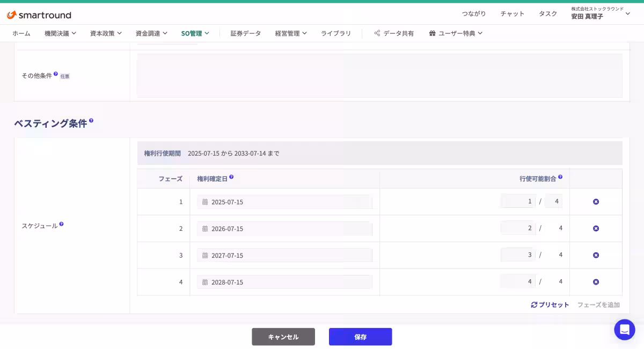The width and height of the screenshot is (644, 349).
Task: Click the calendar icon for 2026-07-15
Action: point(205,229)
